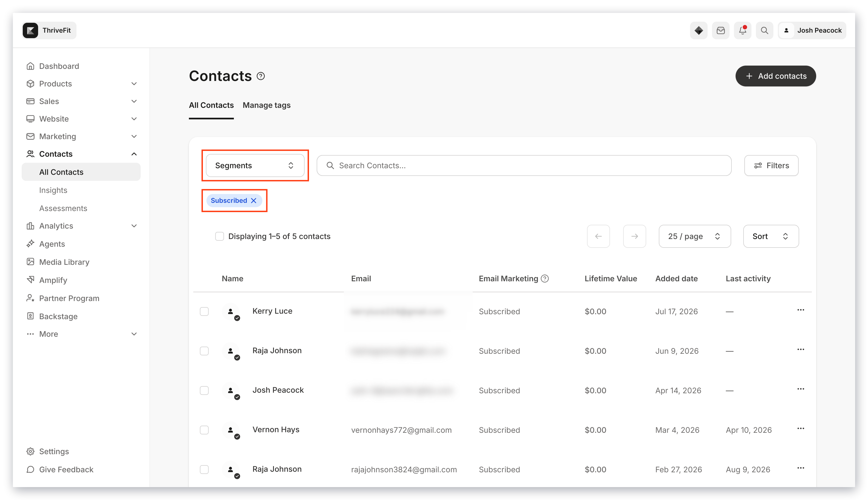868x500 pixels.
Task: Open the notifications bell
Action: click(x=742, y=30)
